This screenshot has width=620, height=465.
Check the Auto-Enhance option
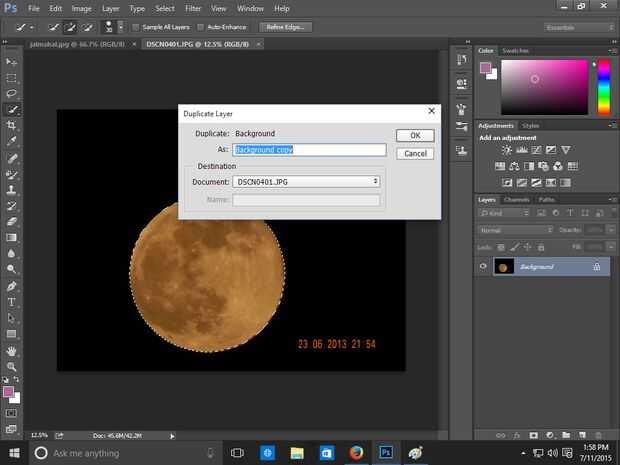pos(201,27)
